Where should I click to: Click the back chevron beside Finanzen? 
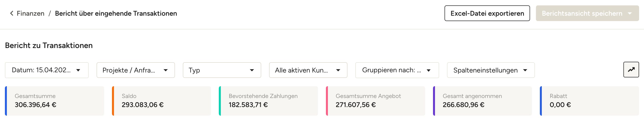point(12,13)
